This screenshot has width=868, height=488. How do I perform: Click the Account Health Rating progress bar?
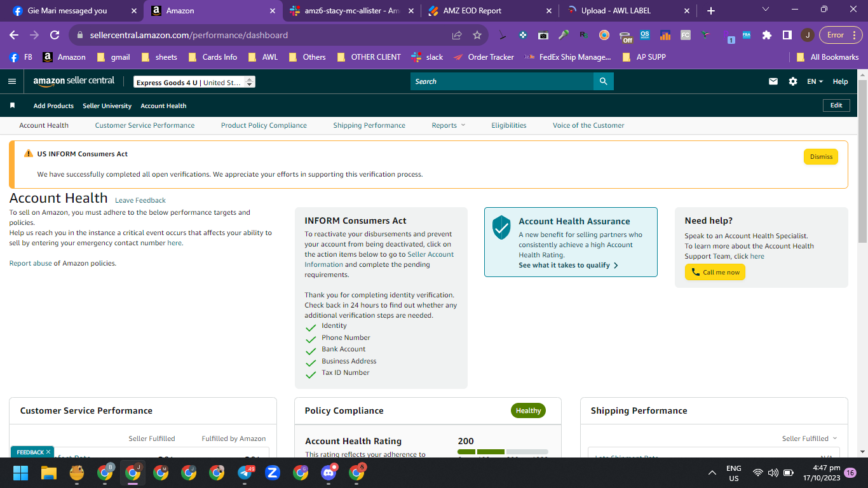click(503, 452)
